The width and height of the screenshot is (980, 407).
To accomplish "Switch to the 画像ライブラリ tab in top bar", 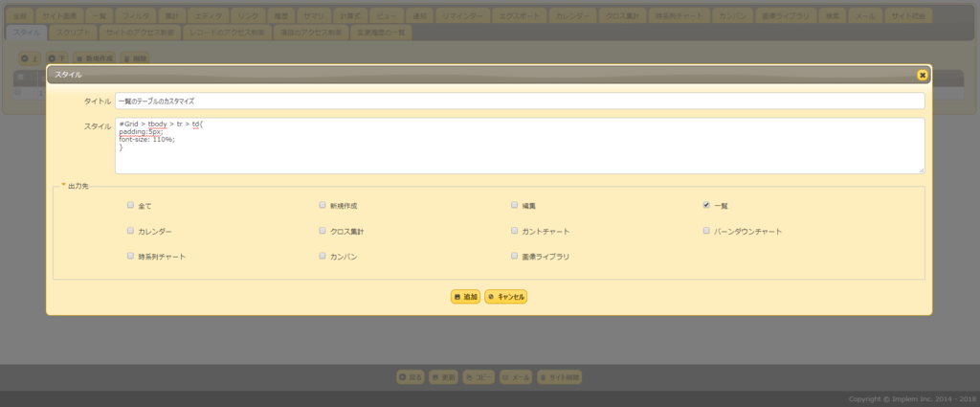I will click(x=785, y=15).
